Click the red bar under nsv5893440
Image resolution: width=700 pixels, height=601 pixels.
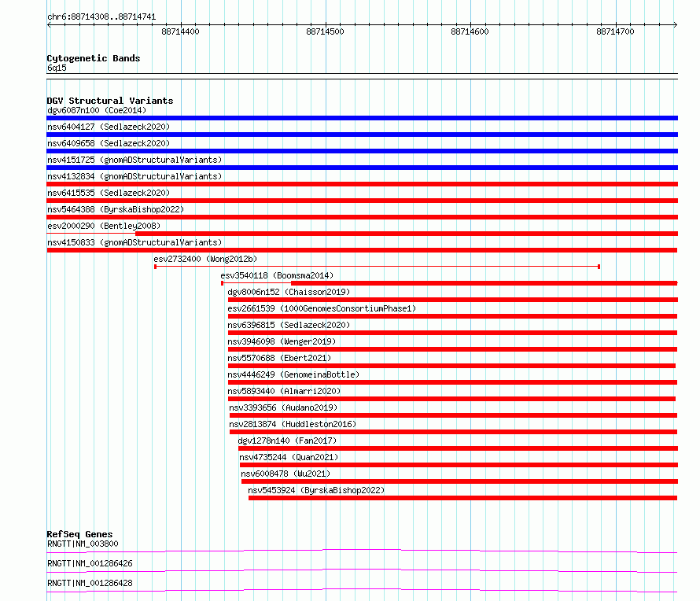[x=451, y=399]
